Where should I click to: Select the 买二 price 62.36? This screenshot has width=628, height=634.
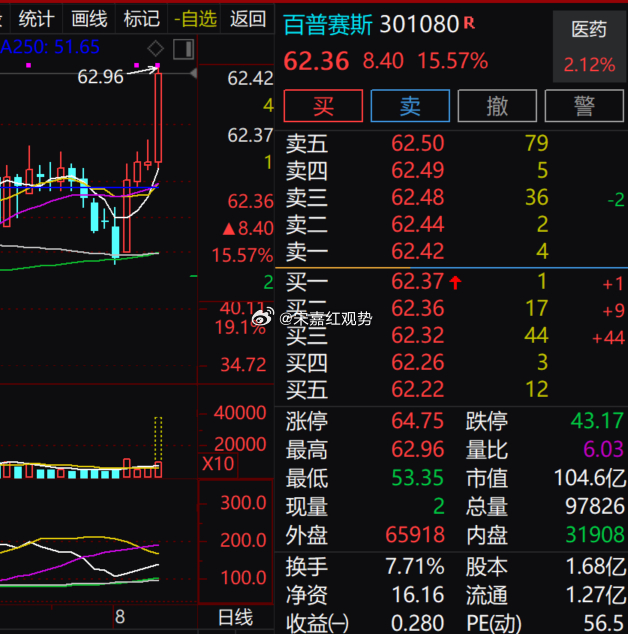tap(418, 309)
